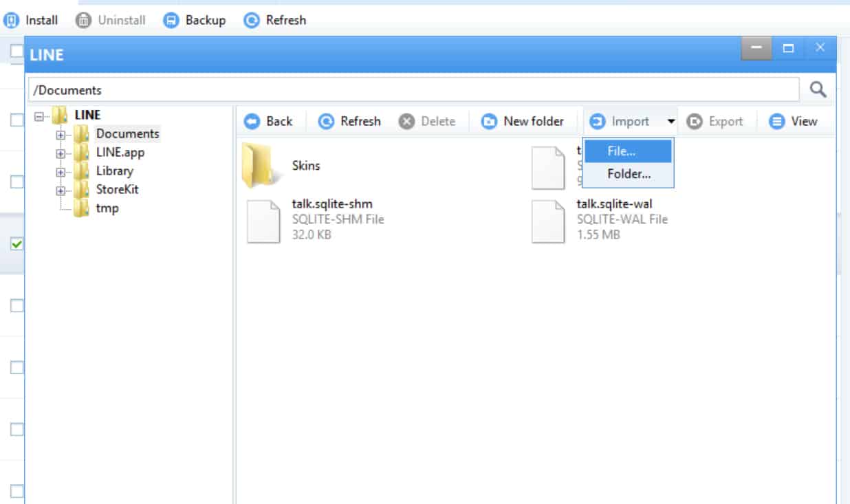Expand the Documents tree node
This screenshot has width=850, height=504.
61,135
